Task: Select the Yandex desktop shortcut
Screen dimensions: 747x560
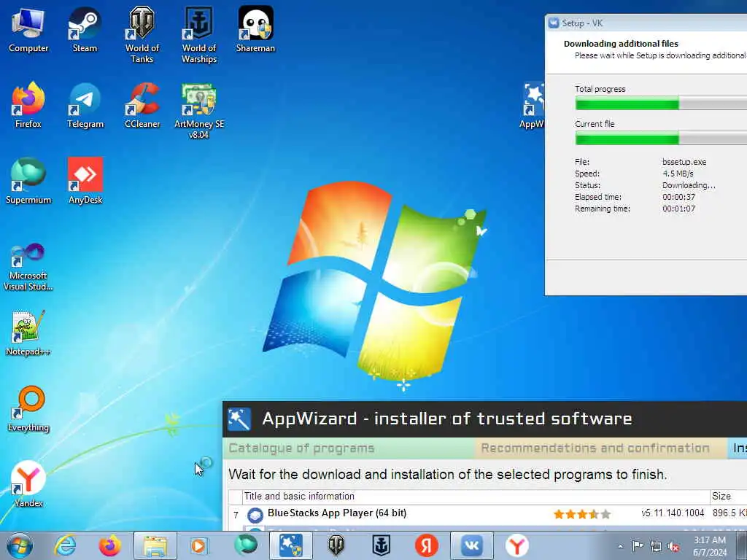Action: coord(28,484)
